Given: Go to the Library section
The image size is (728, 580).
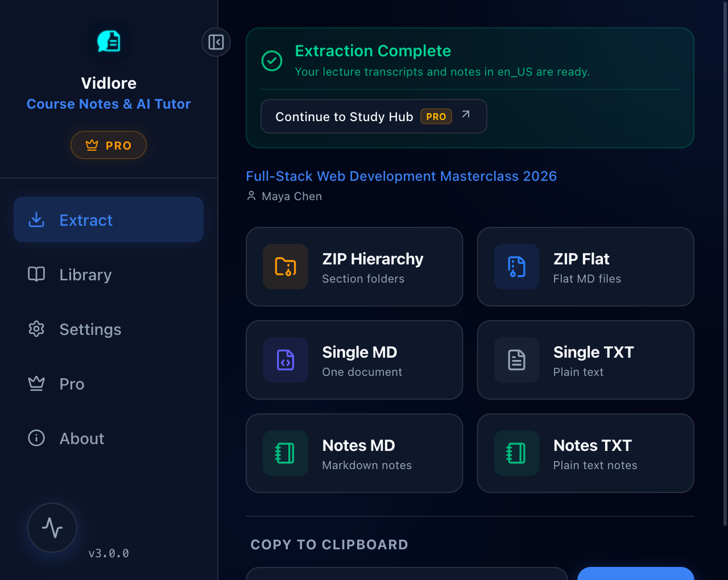Looking at the screenshot, I should pyautogui.click(x=109, y=274).
